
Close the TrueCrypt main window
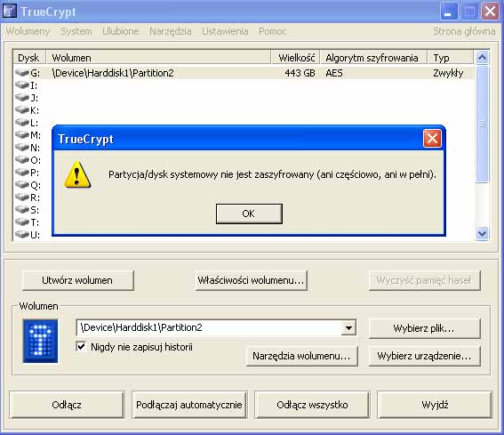(490, 12)
